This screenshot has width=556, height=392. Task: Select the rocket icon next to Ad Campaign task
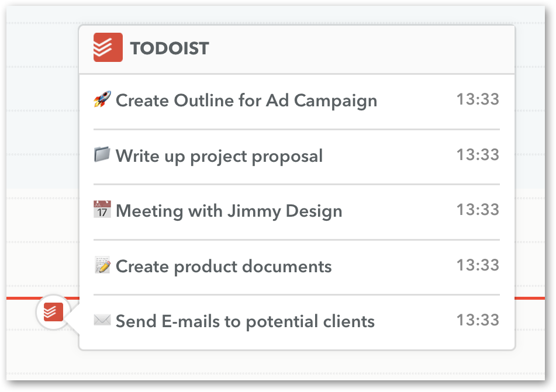click(103, 99)
